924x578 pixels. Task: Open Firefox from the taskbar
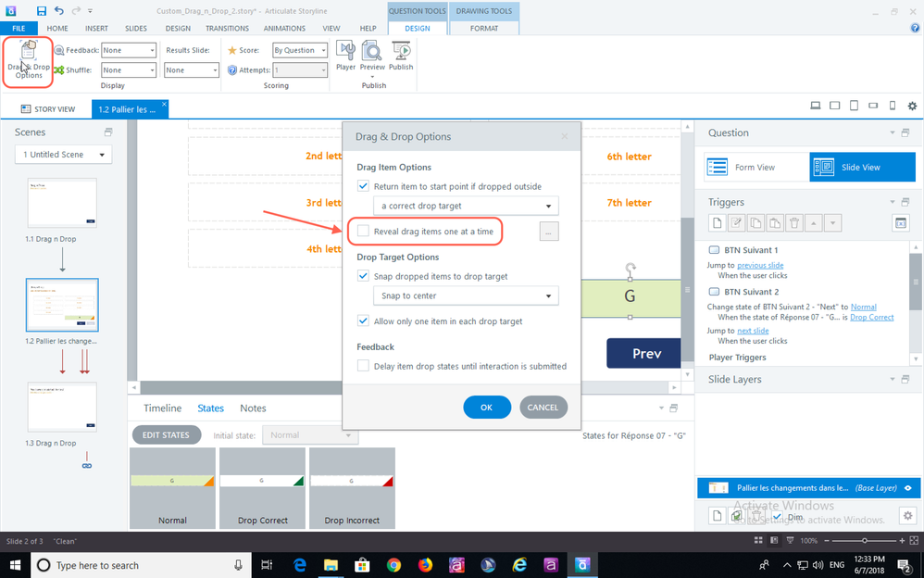pyautogui.click(x=425, y=565)
